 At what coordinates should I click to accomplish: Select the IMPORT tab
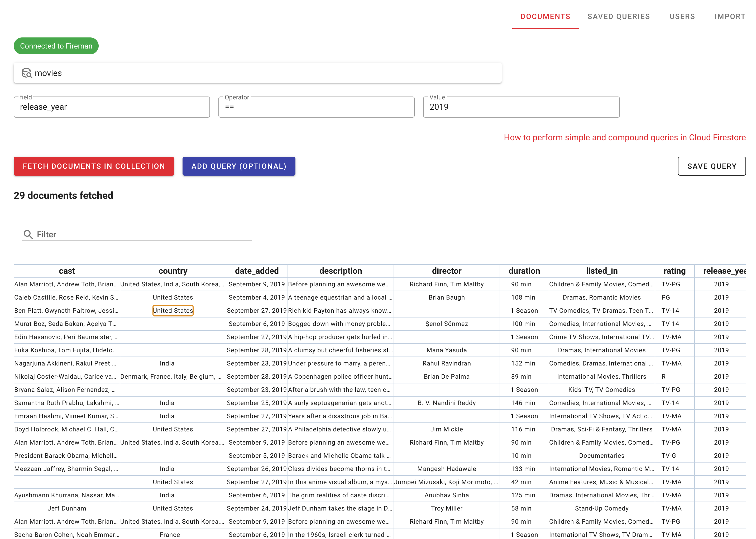point(730,16)
